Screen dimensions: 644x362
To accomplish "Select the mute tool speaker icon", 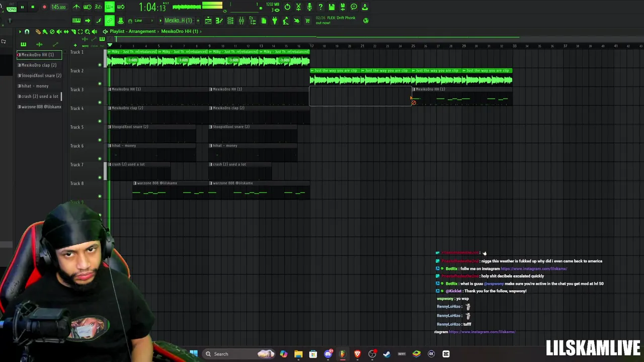I will pos(59,32).
